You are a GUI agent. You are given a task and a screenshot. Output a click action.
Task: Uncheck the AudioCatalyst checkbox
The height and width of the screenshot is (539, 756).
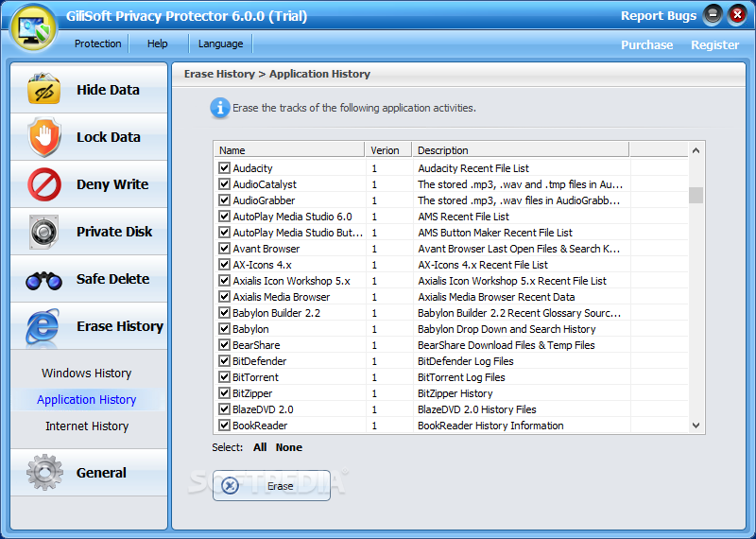tap(224, 183)
